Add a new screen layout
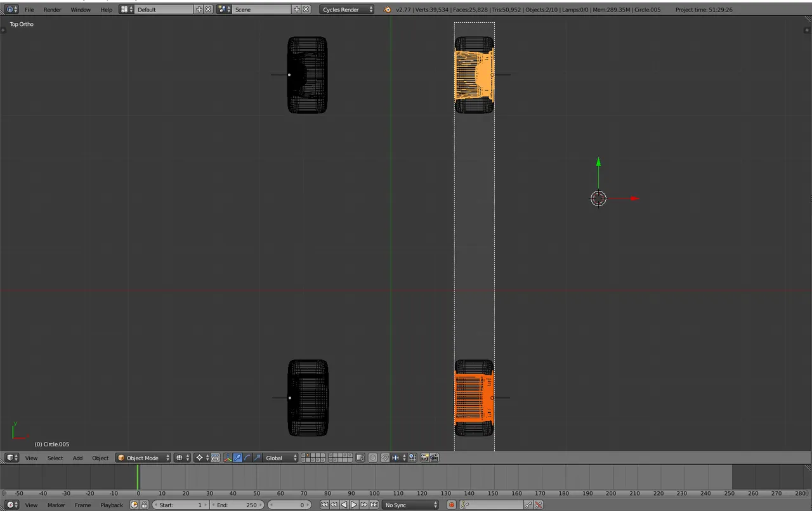The height and width of the screenshot is (511, 812). pyautogui.click(x=199, y=10)
